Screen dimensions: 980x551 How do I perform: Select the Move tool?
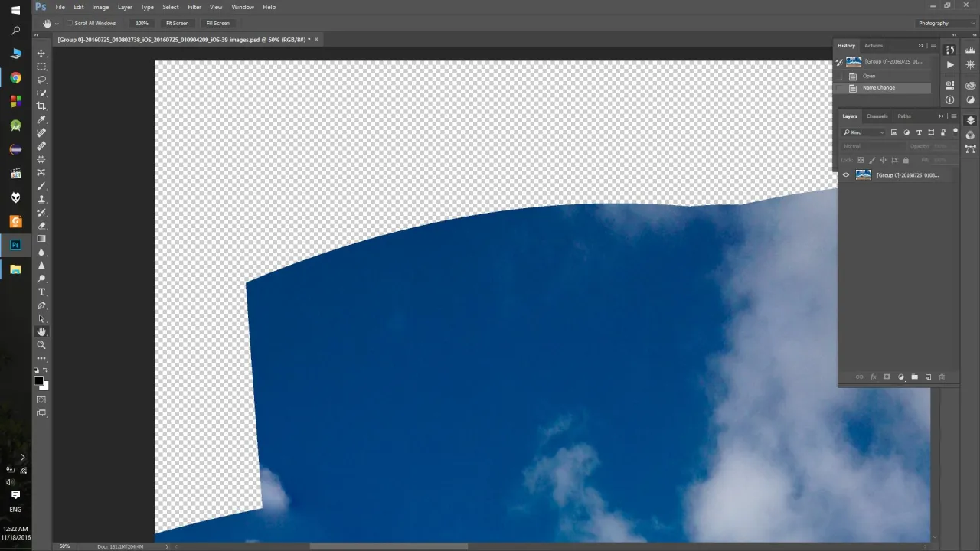[41, 54]
